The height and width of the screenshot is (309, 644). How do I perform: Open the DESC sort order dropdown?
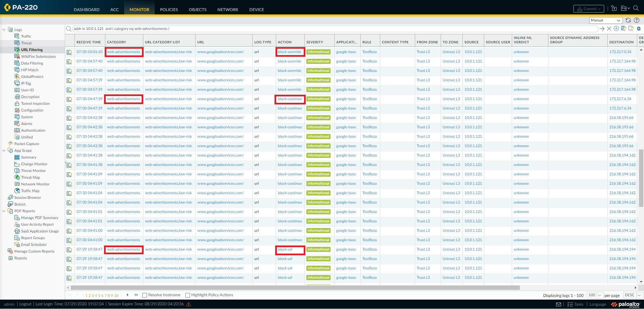pos(632,295)
